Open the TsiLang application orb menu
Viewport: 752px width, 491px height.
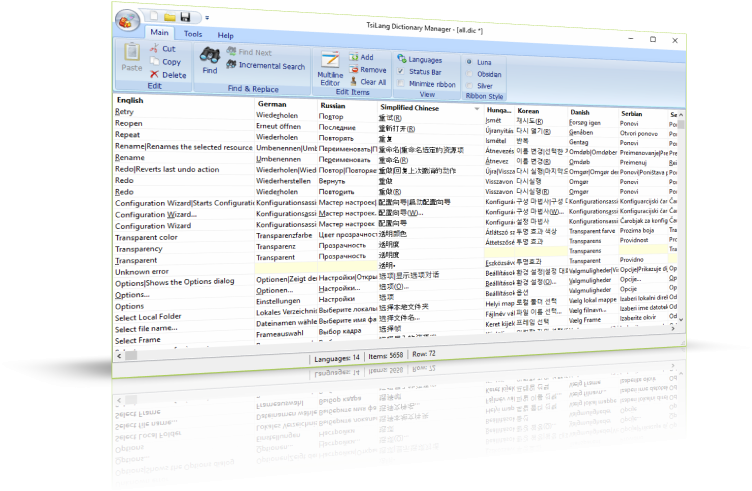pos(127,21)
